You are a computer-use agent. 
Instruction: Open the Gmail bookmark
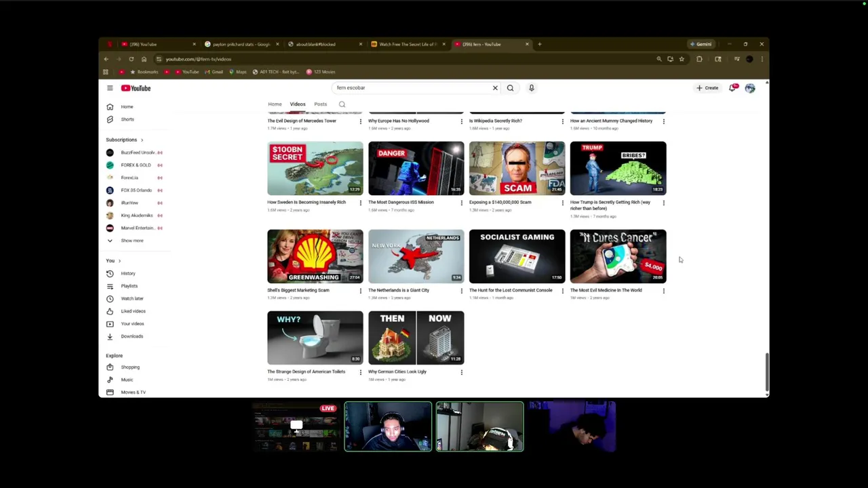coord(214,72)
